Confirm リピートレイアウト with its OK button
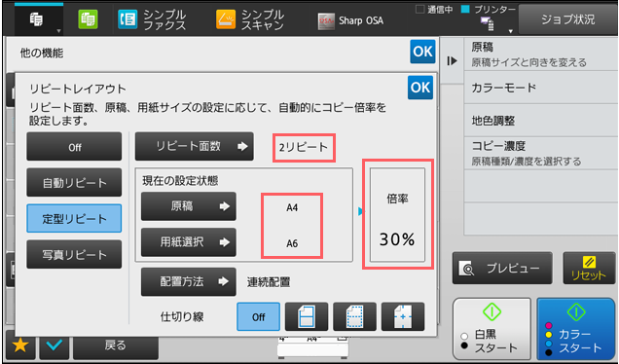This screenshot has width=619, height=364. click(420, 88)
